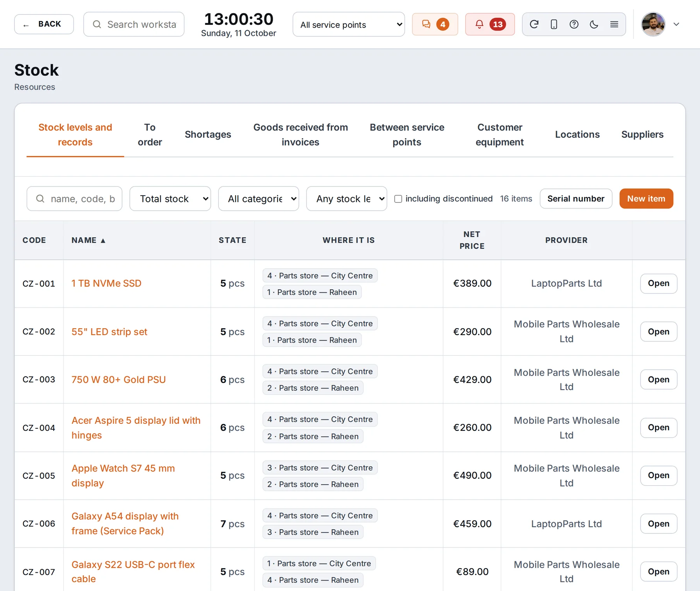Click the New item button
700x591 pixels.
coord(646,199)
